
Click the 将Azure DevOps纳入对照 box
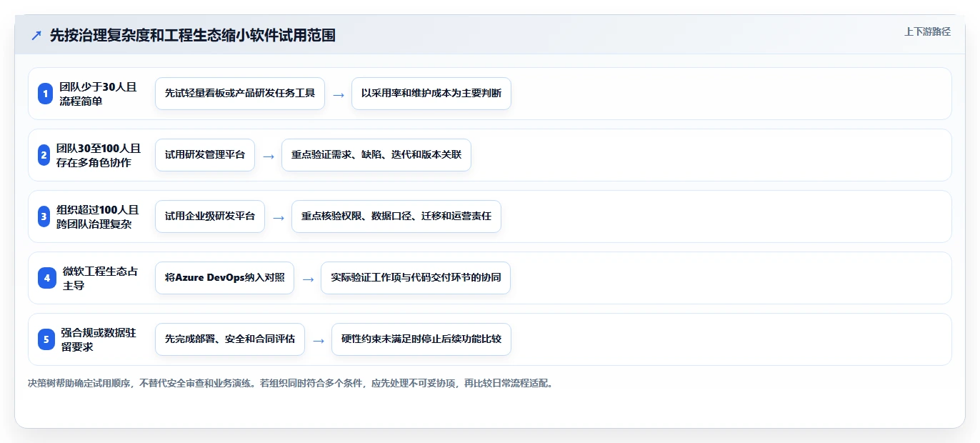point(224,278)
